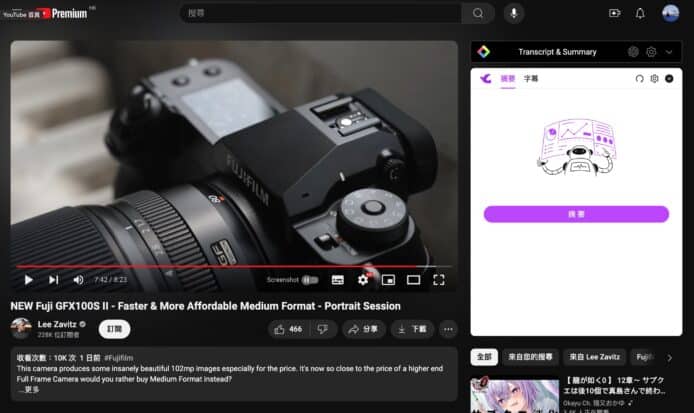The image size is (694, 413).
Task: Expand the video description with ...更多
Action: [30, 389]
